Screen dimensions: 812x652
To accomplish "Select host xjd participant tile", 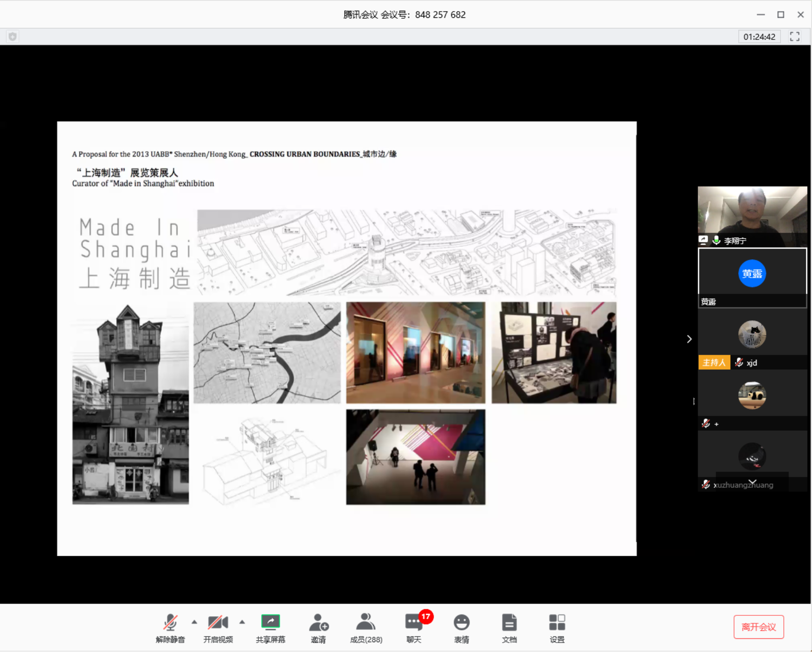I will pyautogui.click(x=752, y=339).
